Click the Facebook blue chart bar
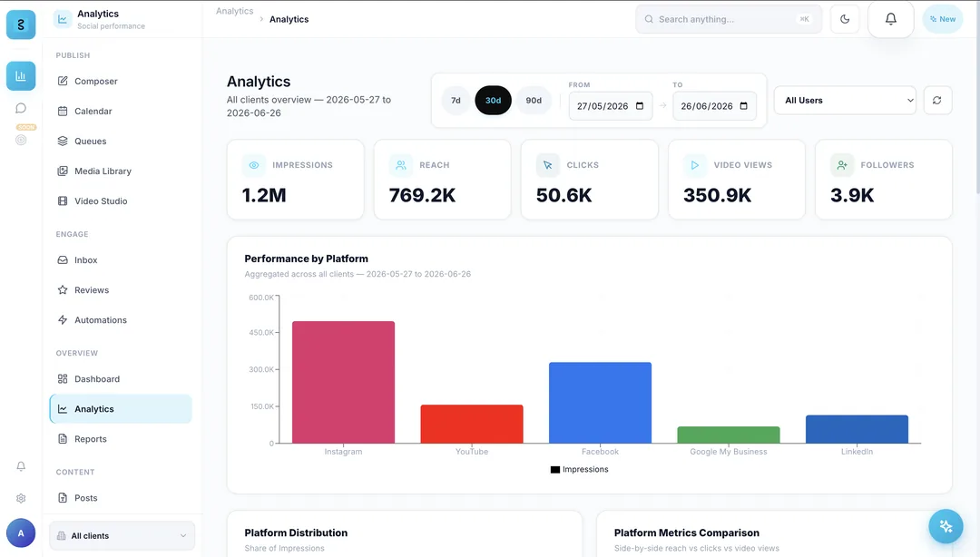This screenshot has width=980, height=557. (600, 403)
